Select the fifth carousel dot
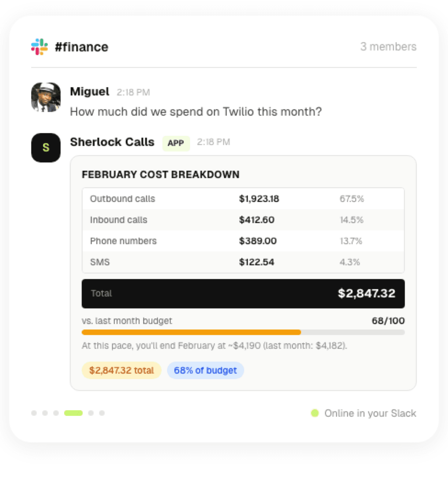This screenshot has width=448, height=503. [x=91, y=413]
